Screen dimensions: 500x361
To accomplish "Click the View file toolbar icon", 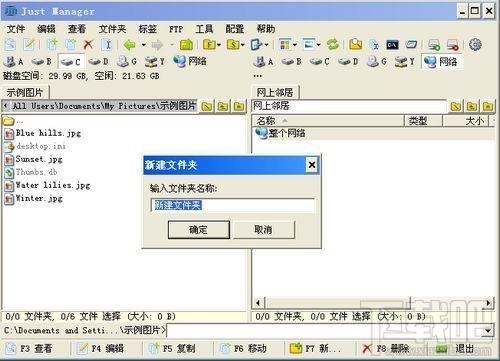I will pos(10,44).
